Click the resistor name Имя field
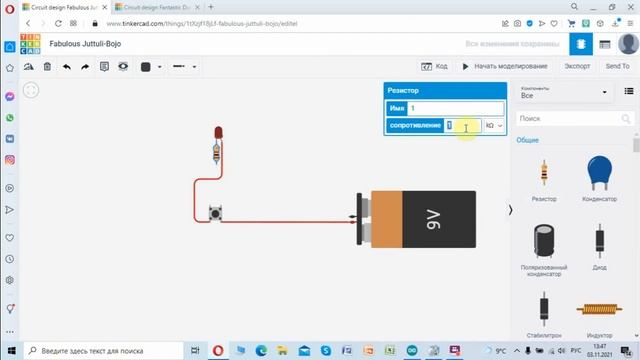Viewport: 640px width, 360px height. [456, 108]
